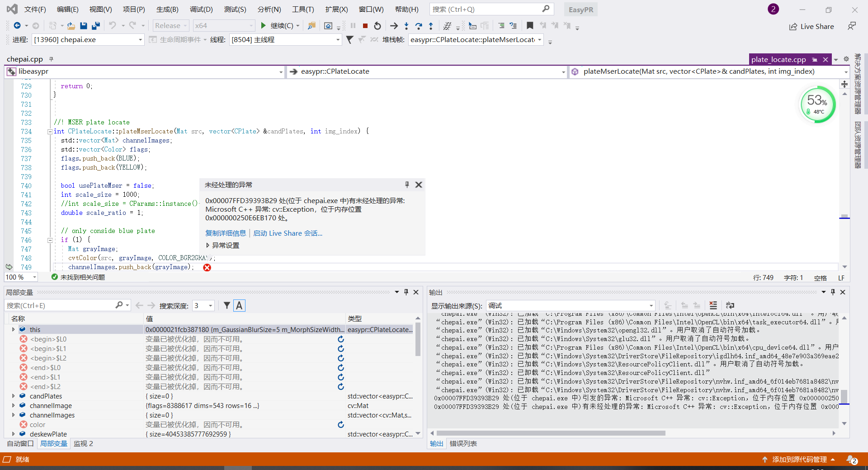Image resolution: width=868 pixels, height=470 pixels.
Task: Click the step into icon
Action: click(x=406, y=26)
